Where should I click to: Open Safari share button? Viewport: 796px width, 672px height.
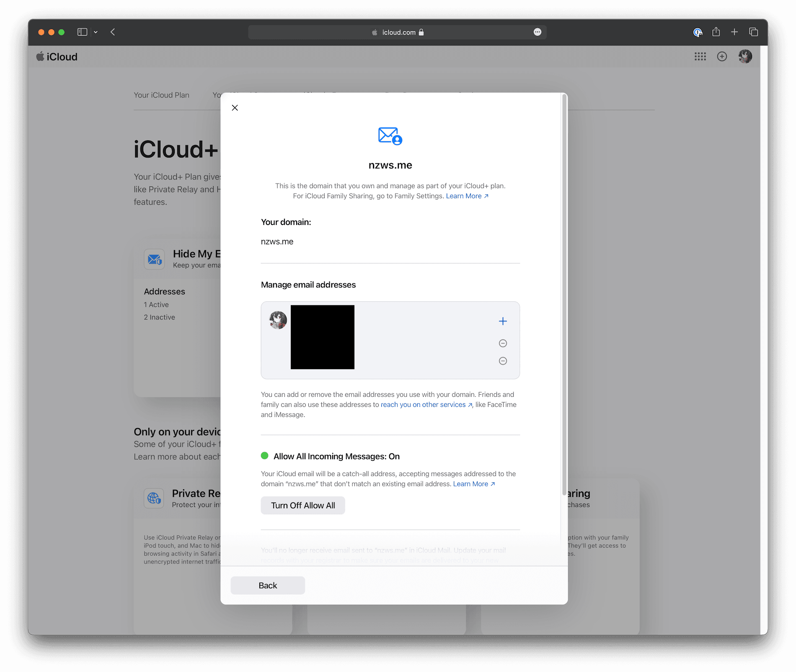[x=716, y=32]
